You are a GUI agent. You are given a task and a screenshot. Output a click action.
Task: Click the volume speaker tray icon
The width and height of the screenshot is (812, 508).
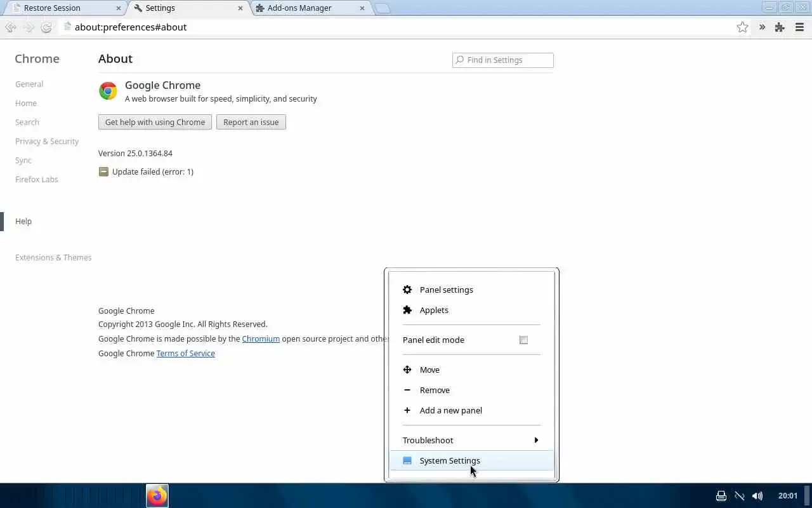(757, 496)
